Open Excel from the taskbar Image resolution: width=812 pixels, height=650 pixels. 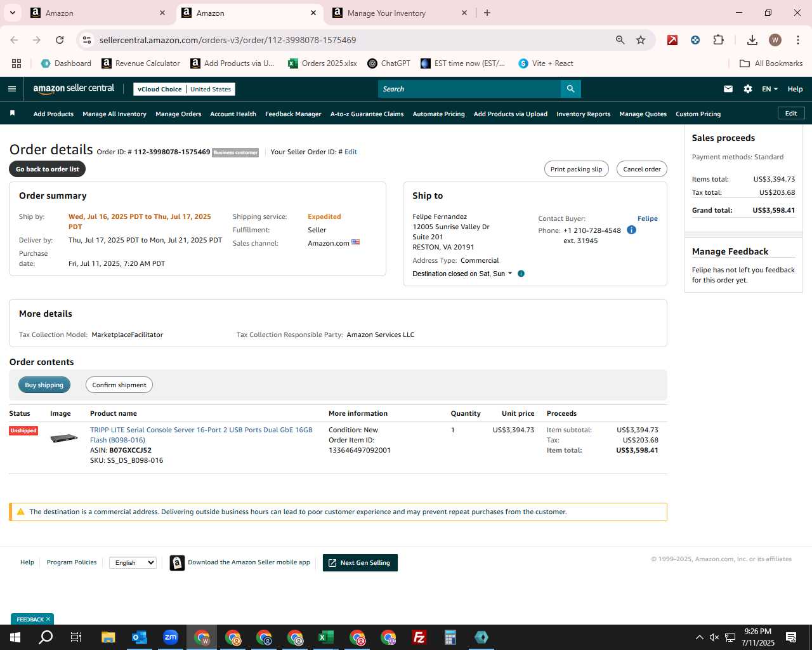coord(326,637)
